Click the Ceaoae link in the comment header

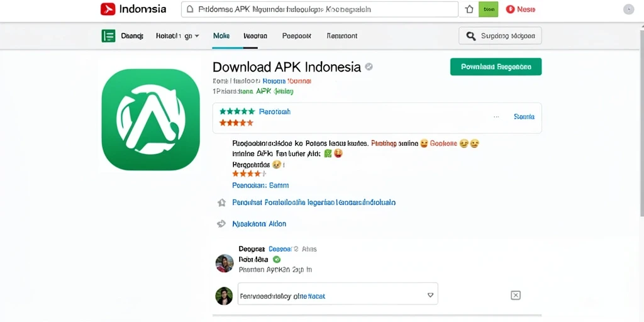pos(280,249)
